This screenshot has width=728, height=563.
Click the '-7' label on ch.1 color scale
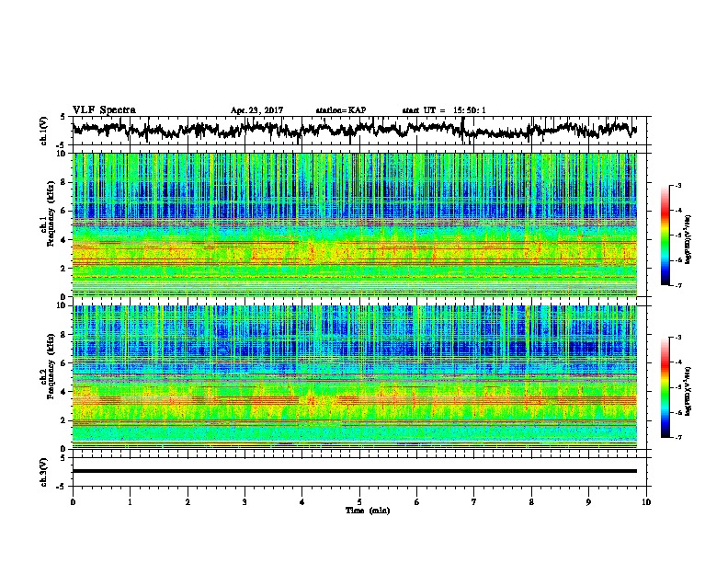coord(678,285)
